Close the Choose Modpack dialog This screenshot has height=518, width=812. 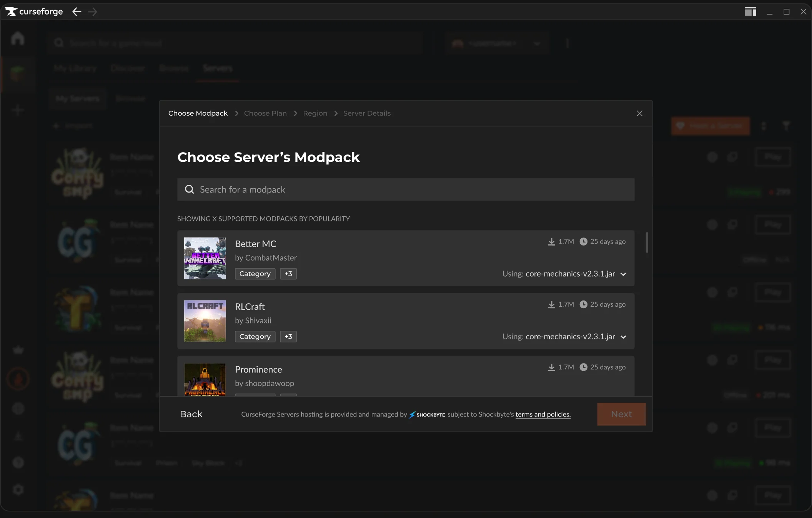pyautogui.click(x=639, y=113)
